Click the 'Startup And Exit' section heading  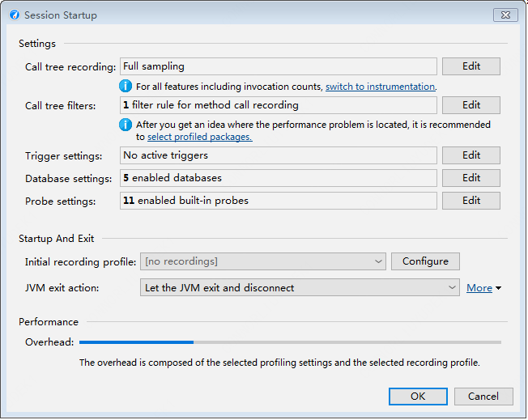pyautogui.click(x=56, y=239)
